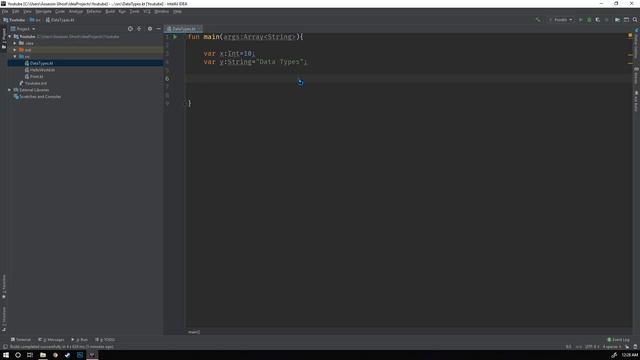Open the Help menu
The width and height of the screenshot is (640, 360).
coord(177,11)
